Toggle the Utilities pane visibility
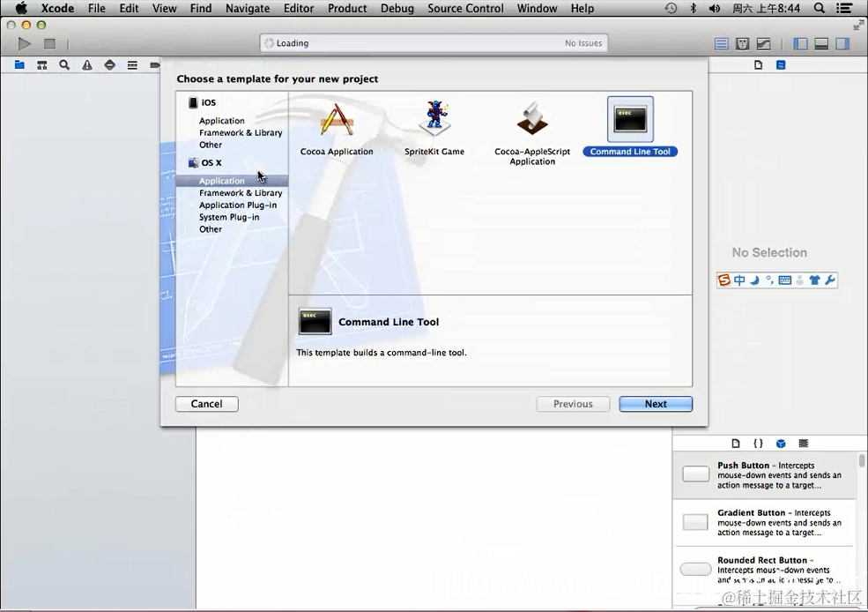The height and width of the screenshot is (612, 868). (842, 44)
